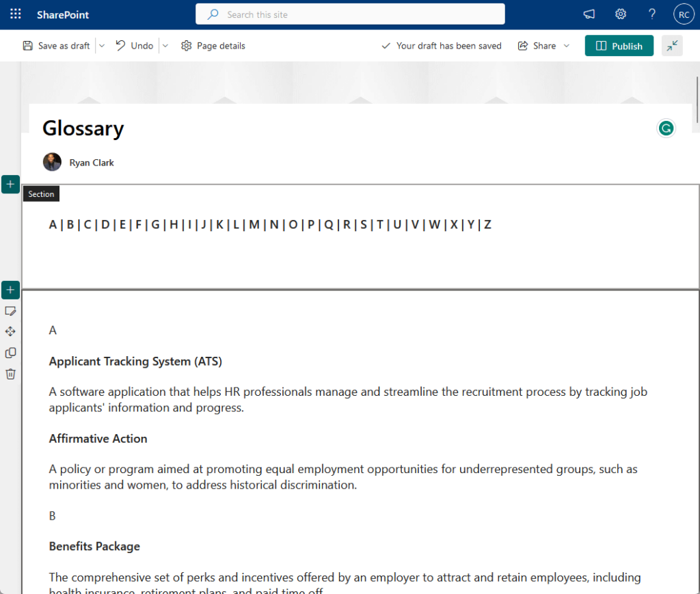700x594 pixels.
Task: Click the Grammarly icon
Action: 666,129
